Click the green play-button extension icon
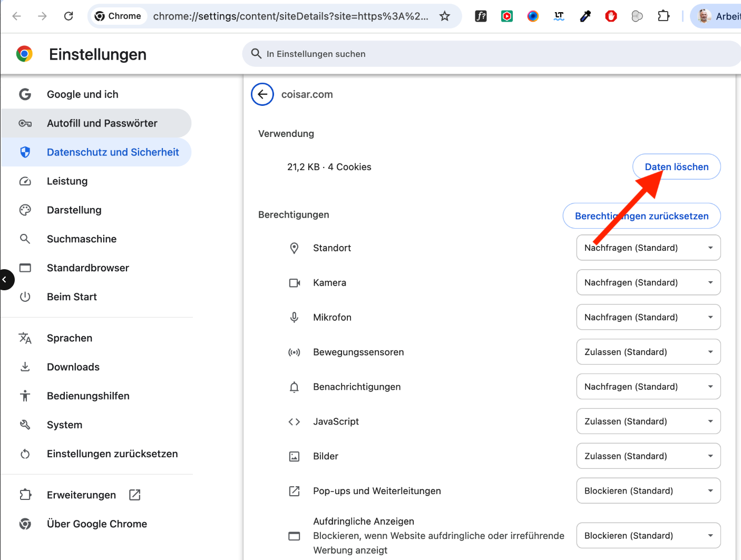Viewport: 741px width, 560px height. tap(507, 16)
